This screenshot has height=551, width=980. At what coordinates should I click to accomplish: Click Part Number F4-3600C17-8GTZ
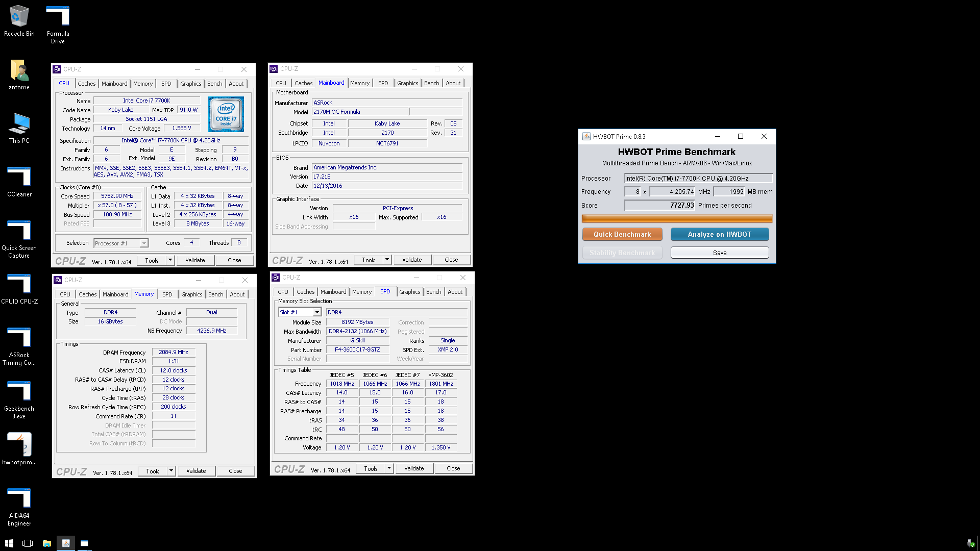[x=357, y=349]
